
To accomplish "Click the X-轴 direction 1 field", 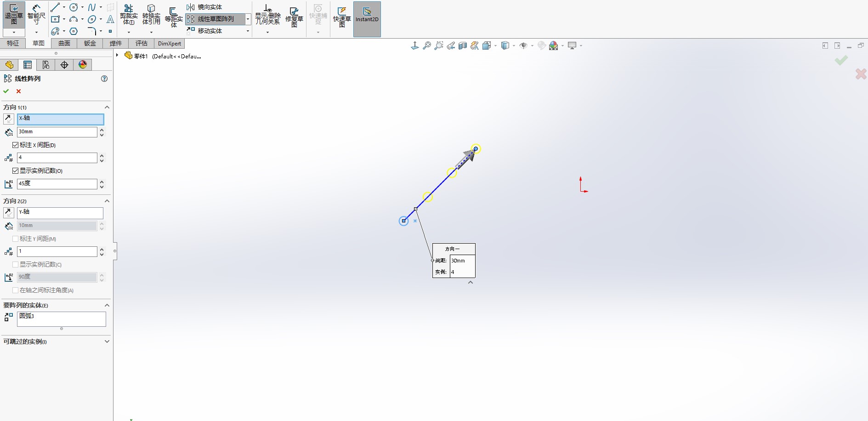I will 61,119.
